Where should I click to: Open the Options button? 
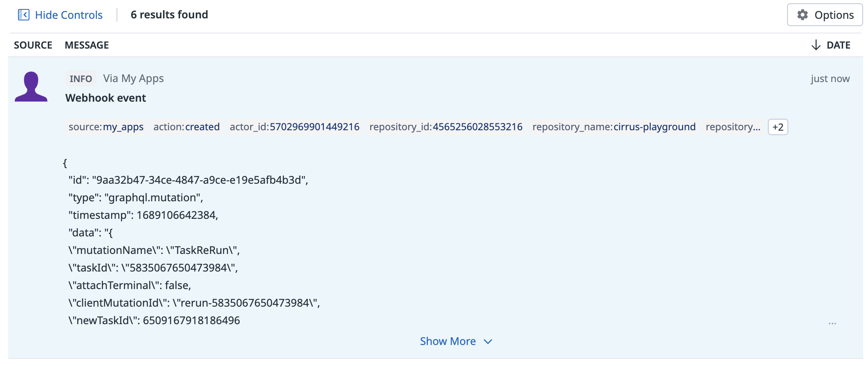(825, 15)
